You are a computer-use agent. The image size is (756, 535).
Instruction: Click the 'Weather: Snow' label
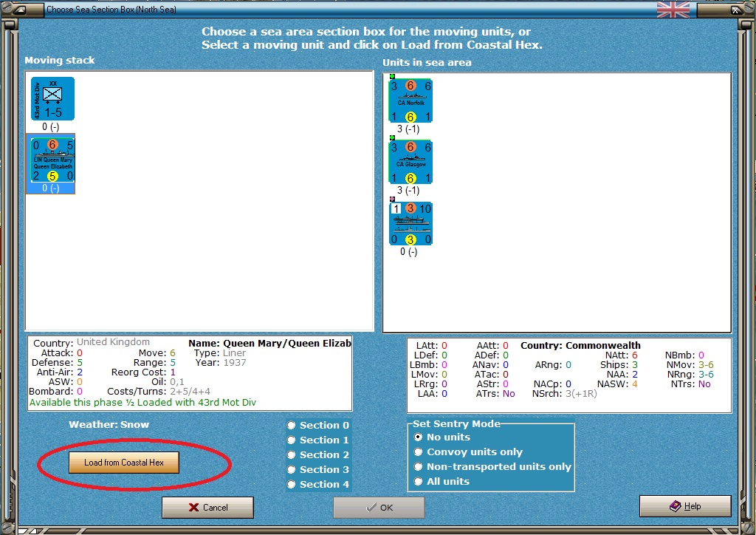tap(109, 424)
